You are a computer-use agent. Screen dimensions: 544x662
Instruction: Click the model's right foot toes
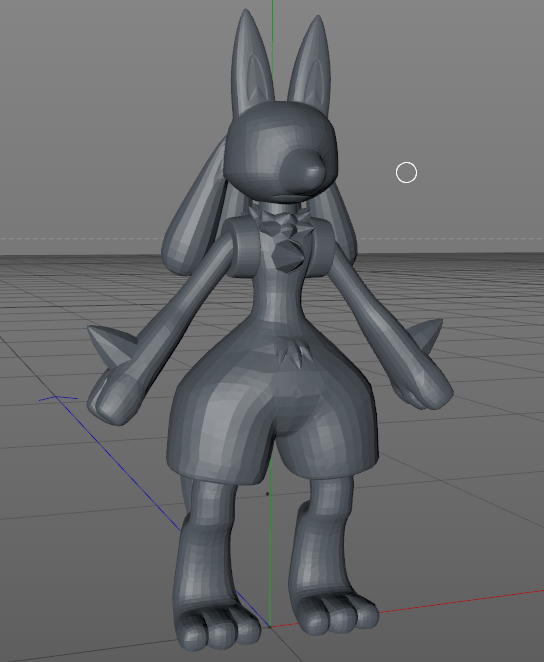pyautogui.click(x=219, y=627)
